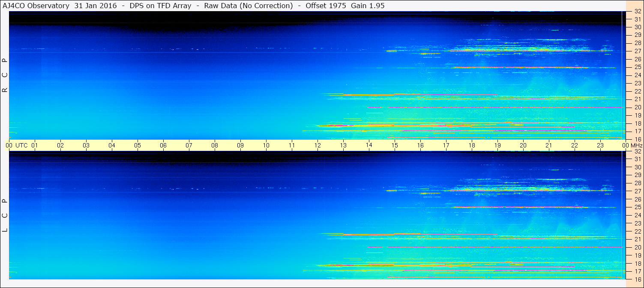The height and width of the screenshot is (288, 644).
Task: Click 30 MHz label on LCP frequency scale
Action: (637, 167)
